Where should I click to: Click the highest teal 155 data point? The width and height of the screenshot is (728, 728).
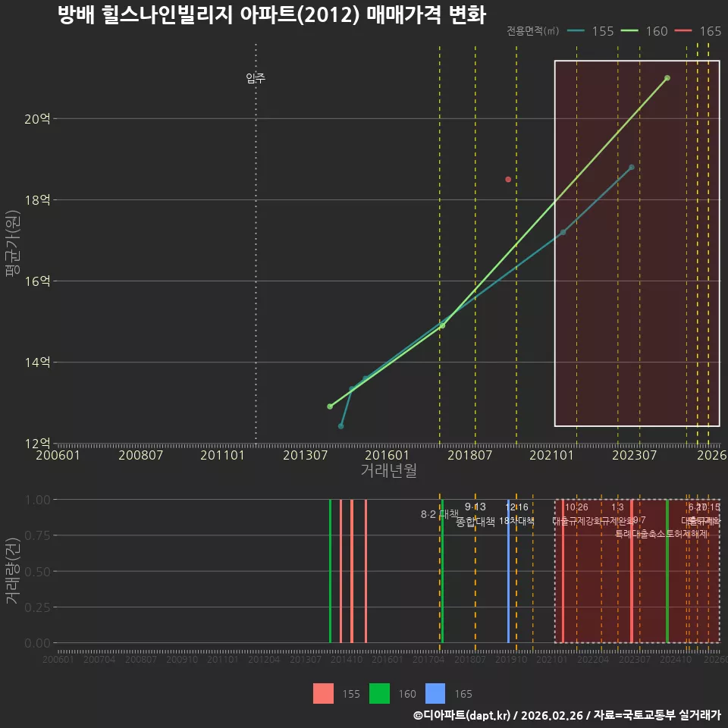[x=632, y=167]
